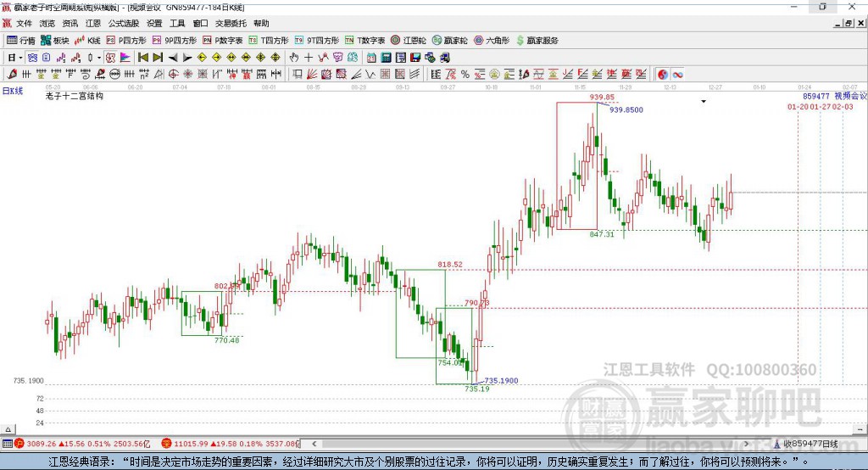Select the Gann fan lines tool
868x470 pixels.
point(312,74)
